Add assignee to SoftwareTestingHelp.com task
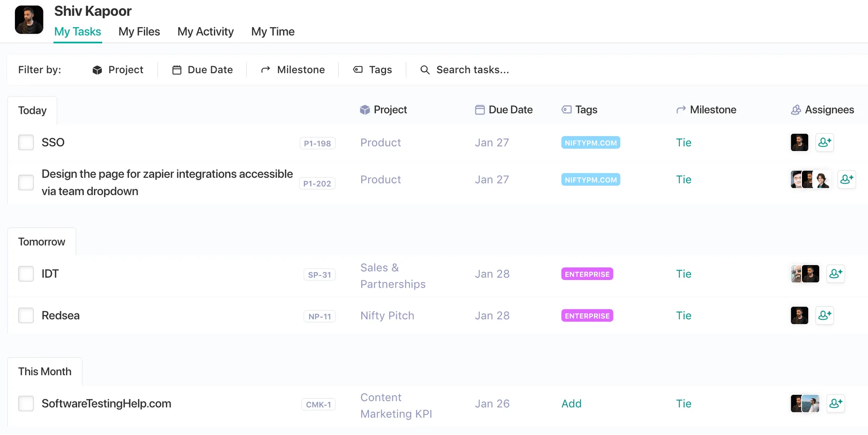 click(x=835, y=403)
